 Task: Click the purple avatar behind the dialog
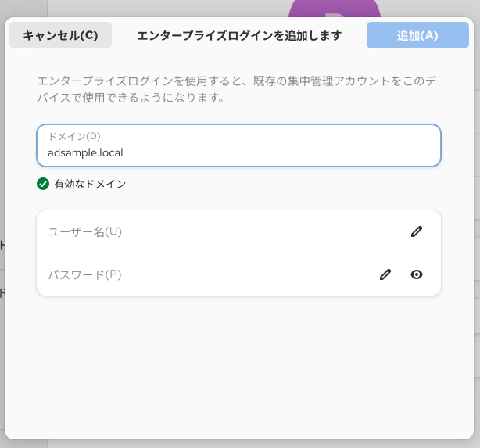click(334, 9)
